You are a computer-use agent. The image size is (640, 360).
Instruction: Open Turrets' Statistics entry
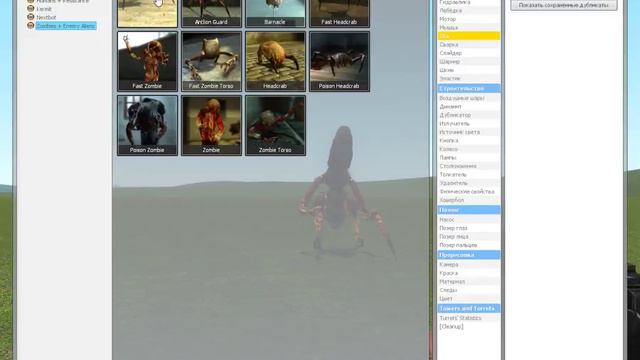click(469, 318)
